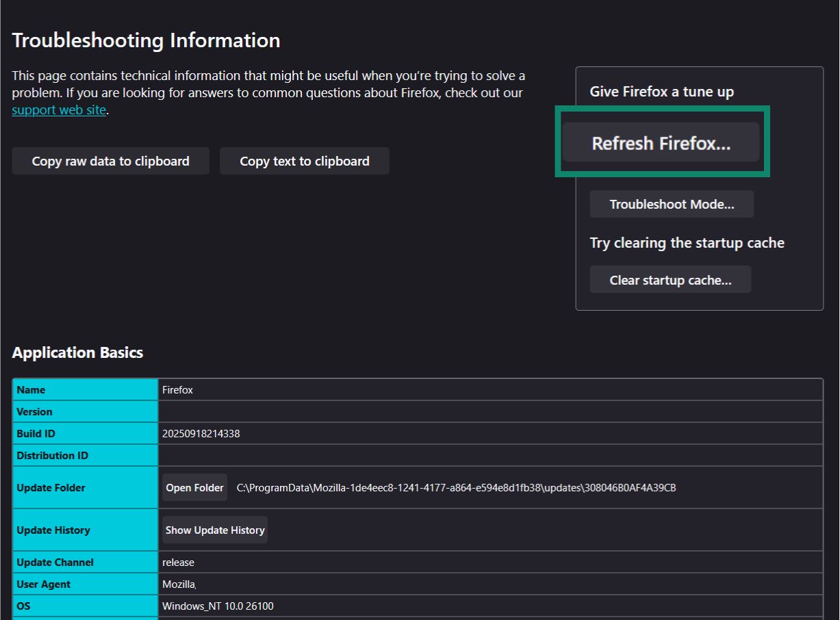The width and height of the screenshot is (840, 620).
Task: Copy raw data to clipboard
Action: click(x=110, y=161)
